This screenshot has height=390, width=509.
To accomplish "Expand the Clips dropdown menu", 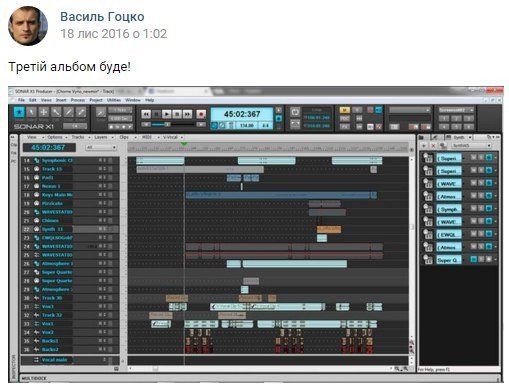I will click(x=127, y=137).
